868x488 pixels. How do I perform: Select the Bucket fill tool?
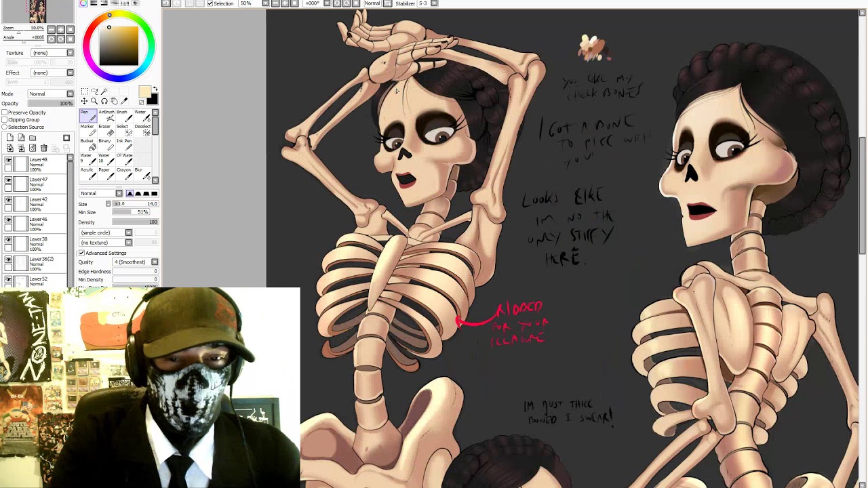click(88, 144)
